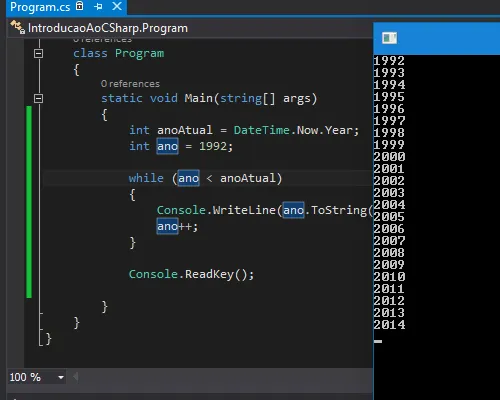This screenshot has height=400, width=500.
Task: Click the DateTime type in the code
Action: (262, 130)
